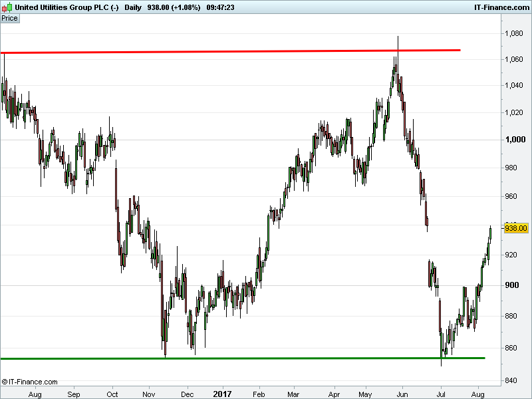532x399 pixels.
Task: Click the candlestick icon in the title bar
Action: [x=7, y=7]
